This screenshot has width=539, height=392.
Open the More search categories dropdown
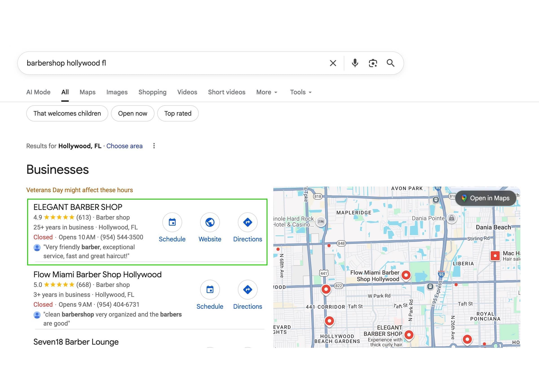(x=267, y=92)
